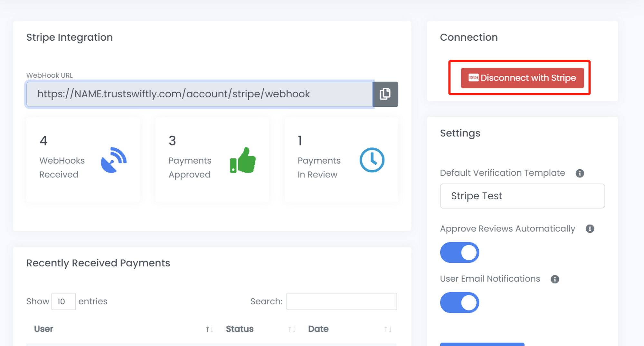Open info icon beside Approve Reviews Automatically
The image size is (644, 346).
[590, 229]
